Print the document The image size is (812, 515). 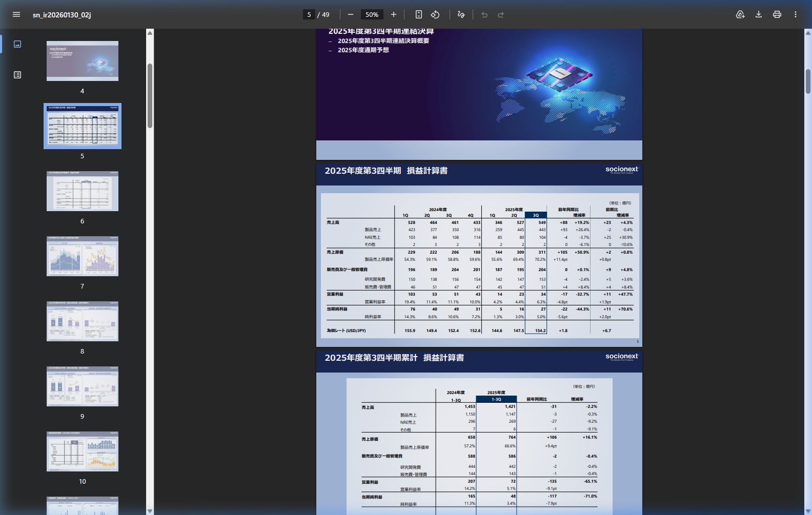coord(777,14)
